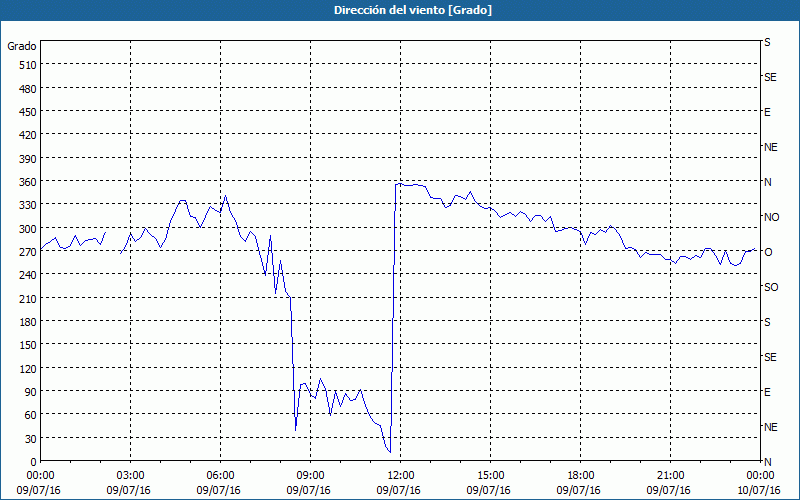The width and height of the screenshot is (800, 500).
Task: Click the 450 degree axis label
Action: 29,112
